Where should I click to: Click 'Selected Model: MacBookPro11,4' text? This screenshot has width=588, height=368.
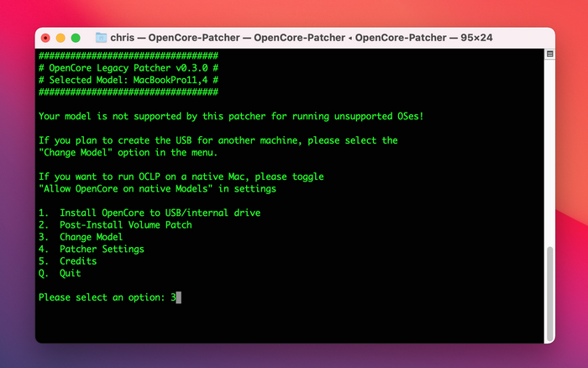(x=129, y=80)
